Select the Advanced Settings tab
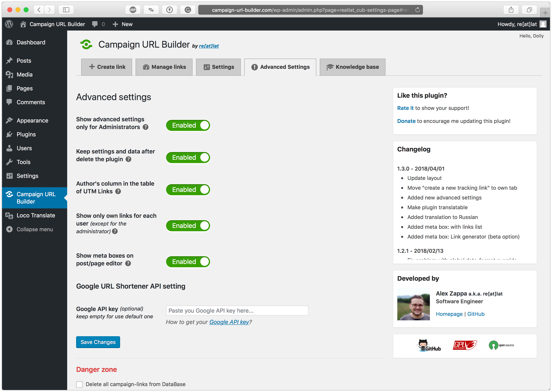This screenshot has height=392, width=552. click(280, 67)
